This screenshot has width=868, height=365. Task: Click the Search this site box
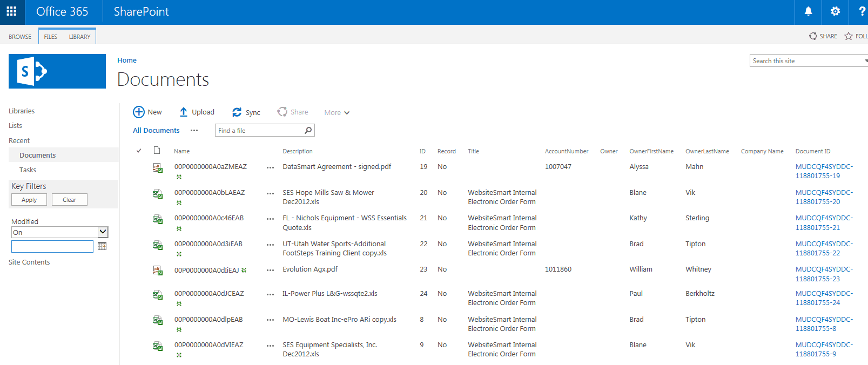tap(808, 60)
